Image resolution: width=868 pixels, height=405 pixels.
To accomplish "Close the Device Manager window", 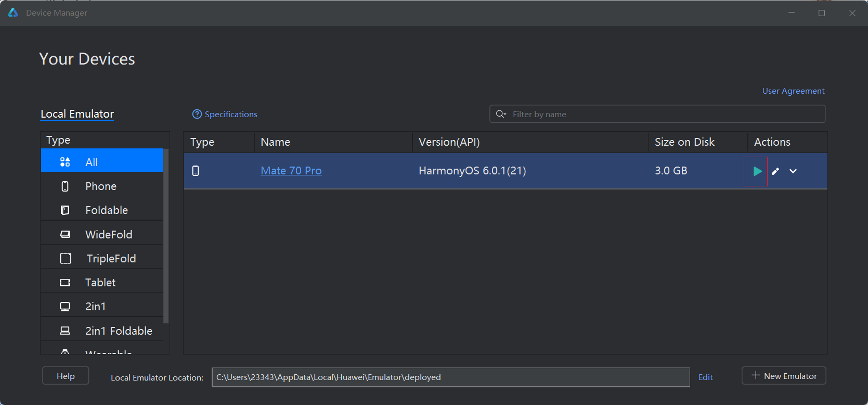I will (852, 13).
